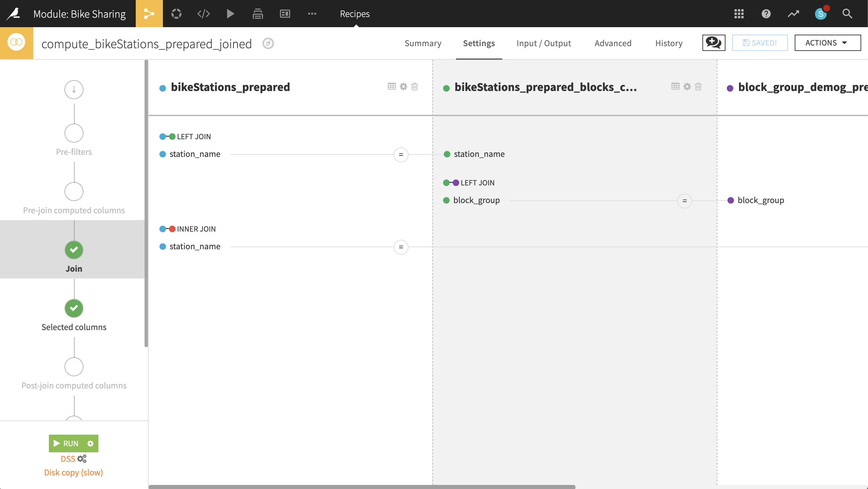Open settings gear for bikeStations_prepared
This screenshot has width=868, height=489.
403,86
